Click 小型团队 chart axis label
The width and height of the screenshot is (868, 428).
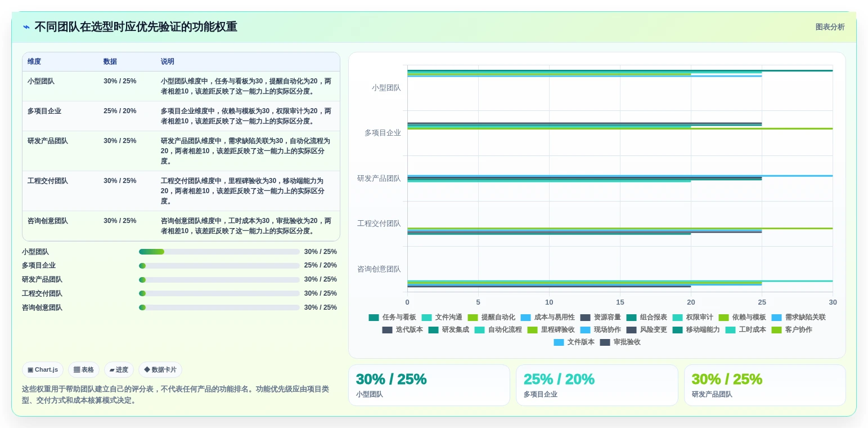386,88
